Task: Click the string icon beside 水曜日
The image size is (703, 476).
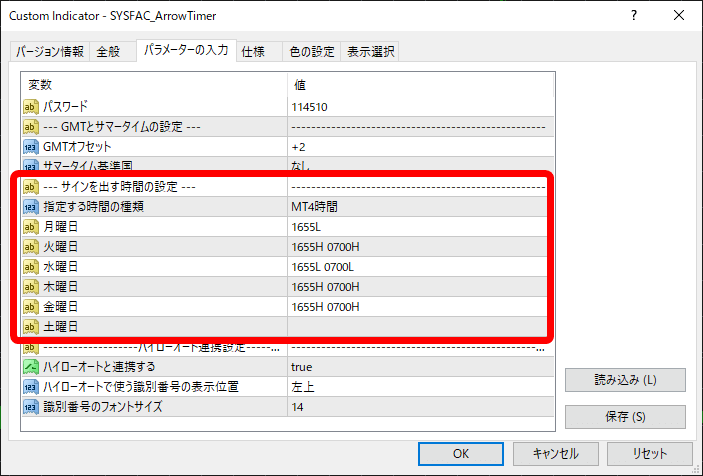Action: 31,267
